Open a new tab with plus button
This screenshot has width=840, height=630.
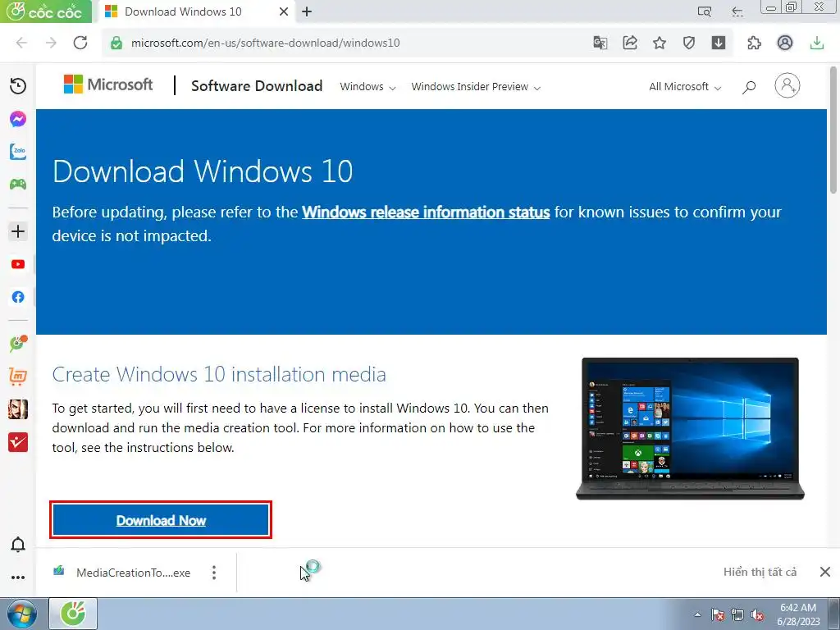point(307,11)
